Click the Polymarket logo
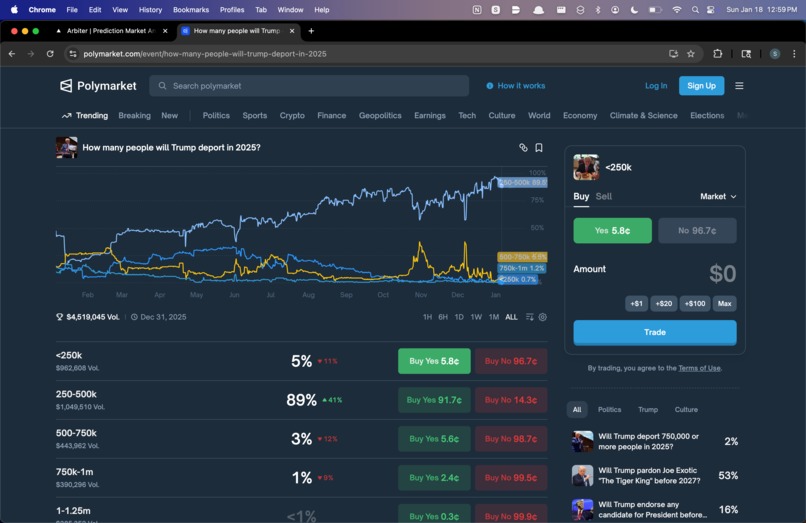The height and width of the screenshot is (523, 806). click(98, 86)
